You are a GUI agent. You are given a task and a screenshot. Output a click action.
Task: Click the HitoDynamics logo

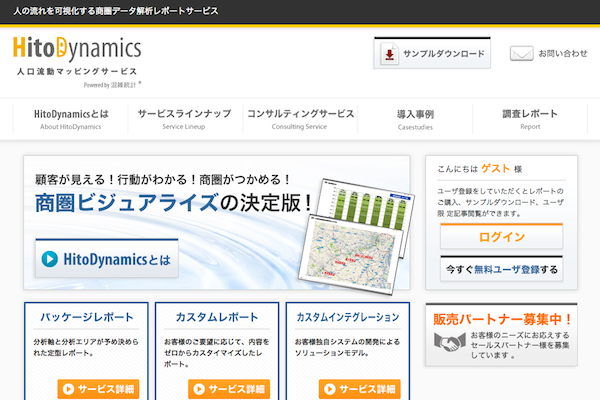(x=77, y=49)
